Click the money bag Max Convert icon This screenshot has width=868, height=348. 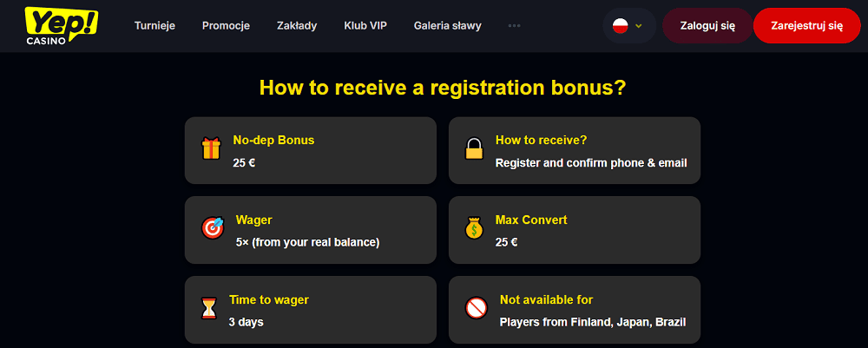(x=473, y=228)
